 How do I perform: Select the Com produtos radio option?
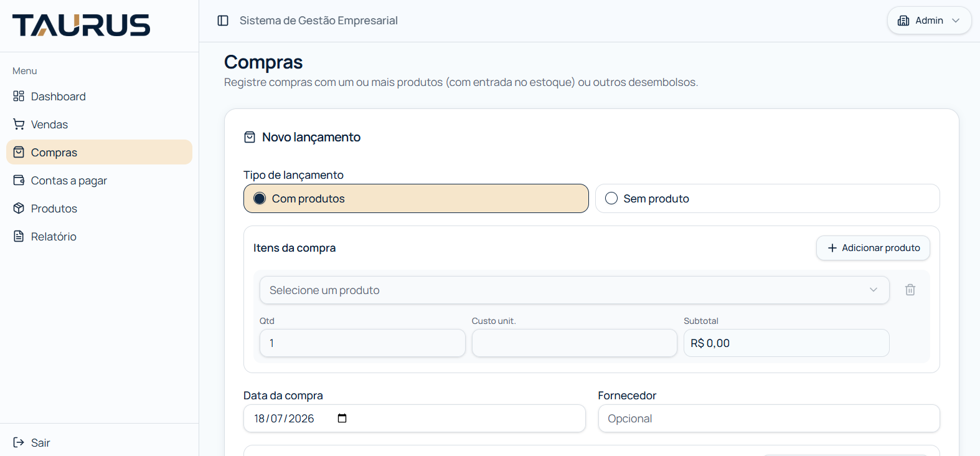click(x=416, y=198)
